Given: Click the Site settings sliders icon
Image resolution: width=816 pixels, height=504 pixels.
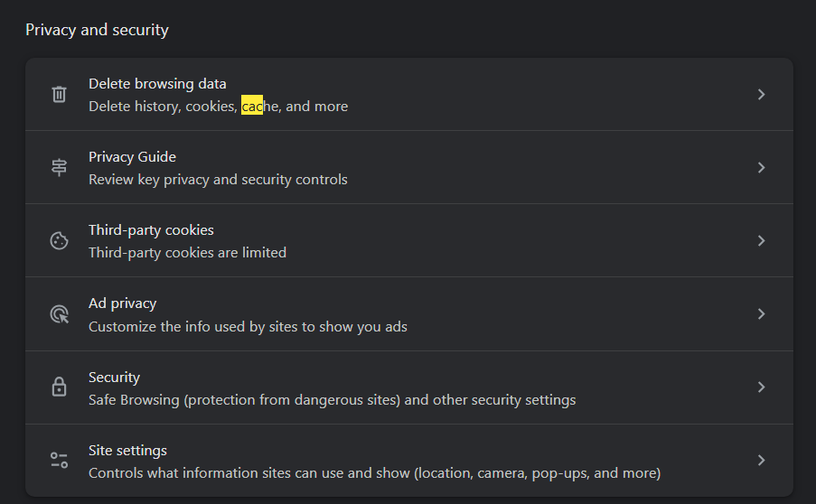Looking at the screenshot, I should 59,461.
